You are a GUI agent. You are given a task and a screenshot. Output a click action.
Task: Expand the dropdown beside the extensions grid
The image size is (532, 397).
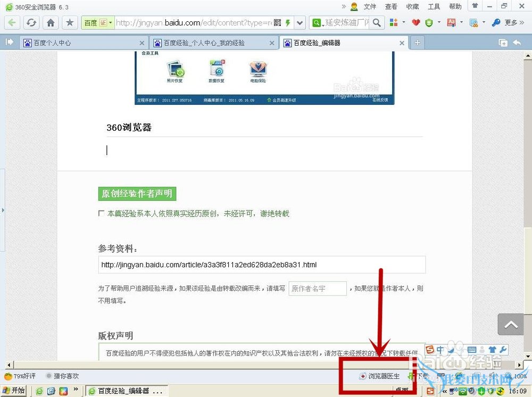404,22
